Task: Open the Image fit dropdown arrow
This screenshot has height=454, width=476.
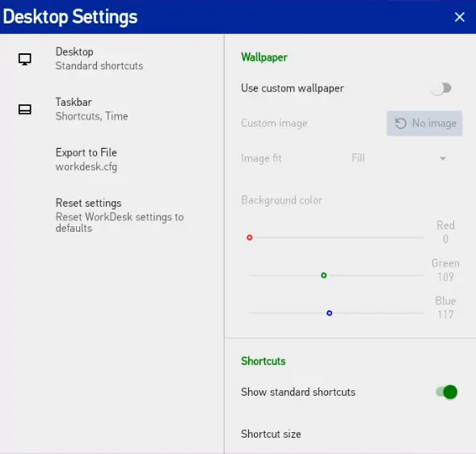Action: pyautogui.click(x=443, y=158)
